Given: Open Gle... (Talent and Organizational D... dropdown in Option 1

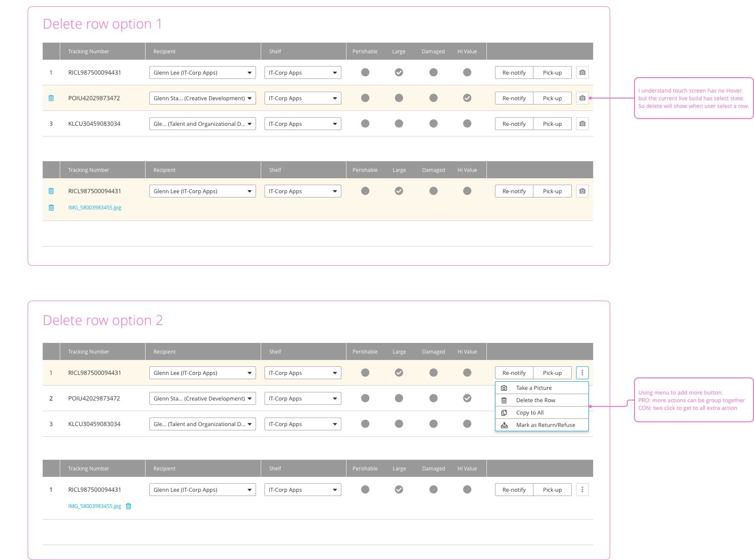Looking at the screenshot, I should [203, 124].
